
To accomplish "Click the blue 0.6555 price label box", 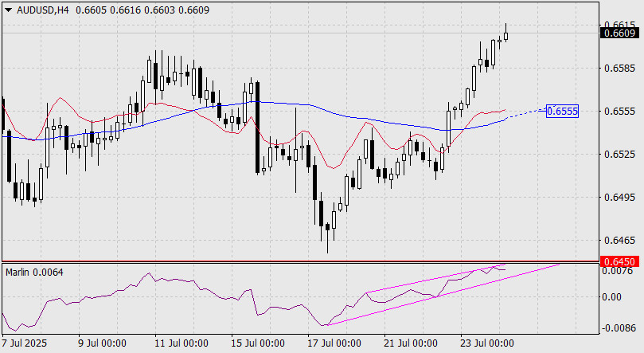I will click(562, 111).
